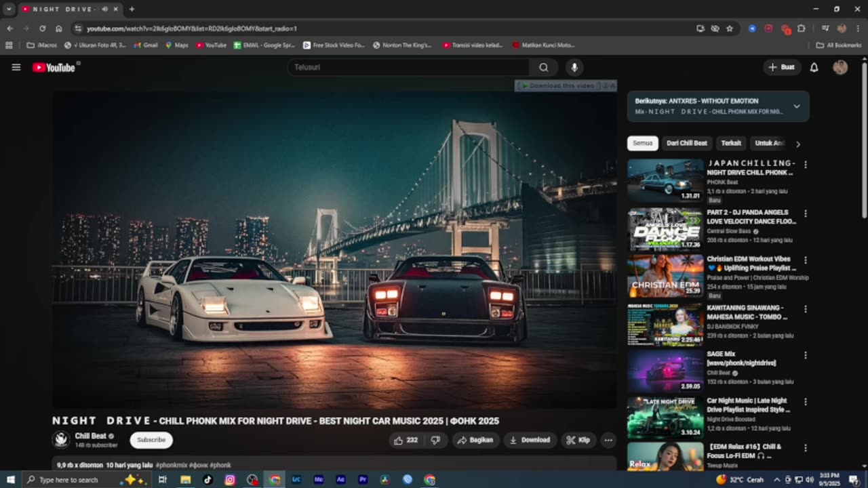
Task: Open options for SAGE Mix video
Action: (x=806, y=355)
